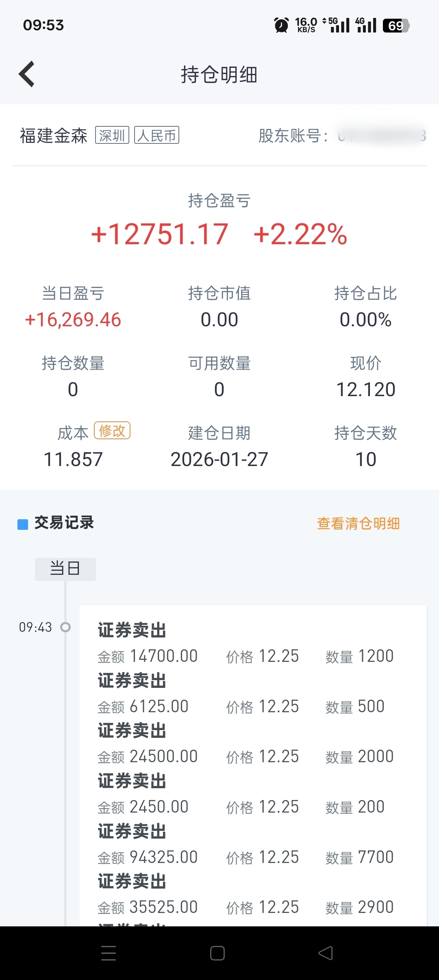Tap the 人民币 currency tag
The width and height of the screenshot is (439, 980).
156,135
